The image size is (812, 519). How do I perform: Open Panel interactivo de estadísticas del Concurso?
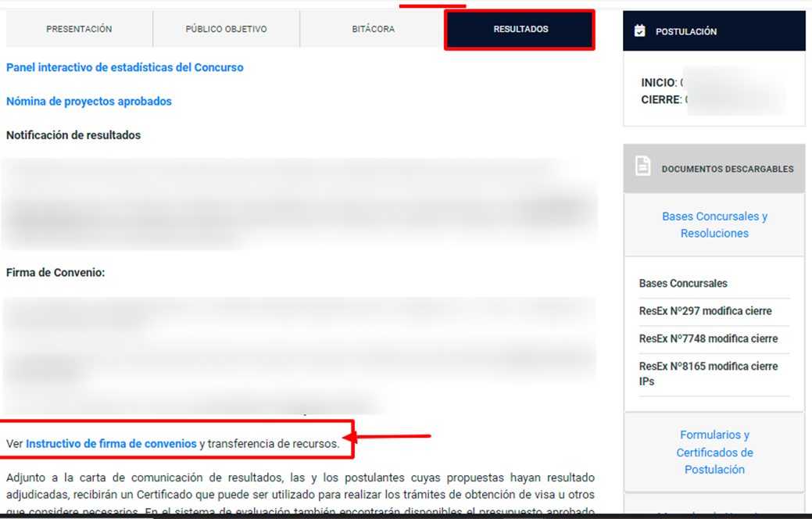point(125,67)
